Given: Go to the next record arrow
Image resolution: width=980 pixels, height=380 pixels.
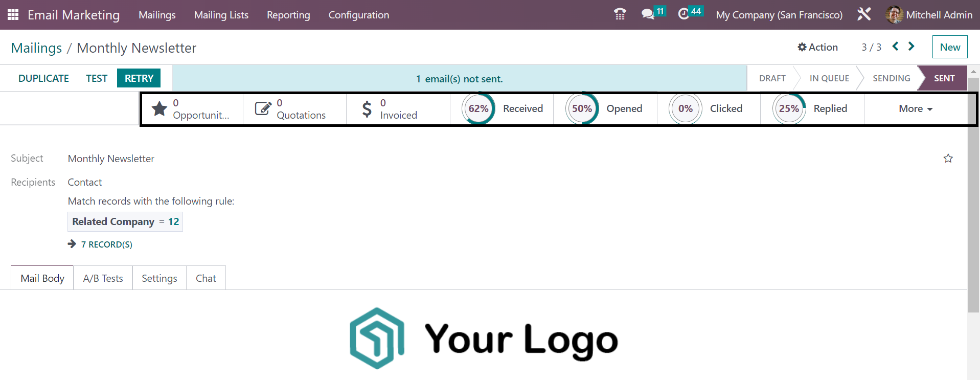Looking at the screenshot, I should [911, 47].
